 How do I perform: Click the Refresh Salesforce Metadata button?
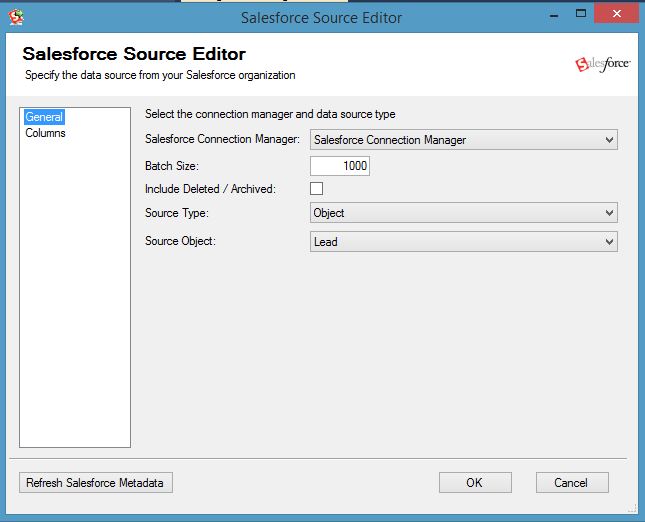coord(96,483)
